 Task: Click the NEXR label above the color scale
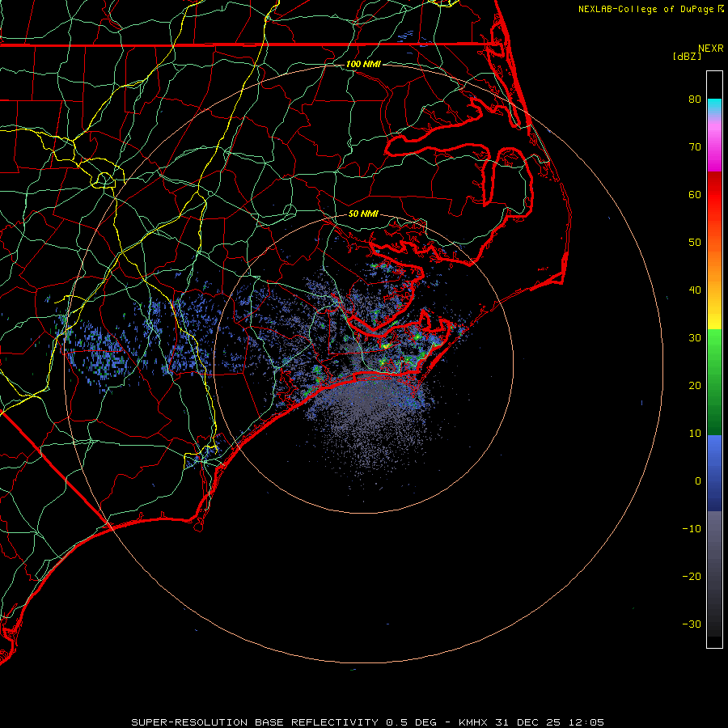710,49
